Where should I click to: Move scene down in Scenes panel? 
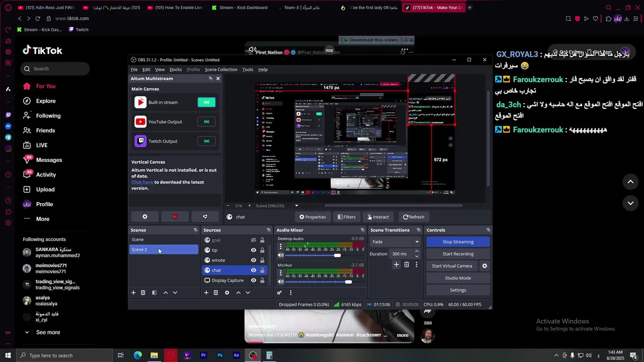click(175, 293)
